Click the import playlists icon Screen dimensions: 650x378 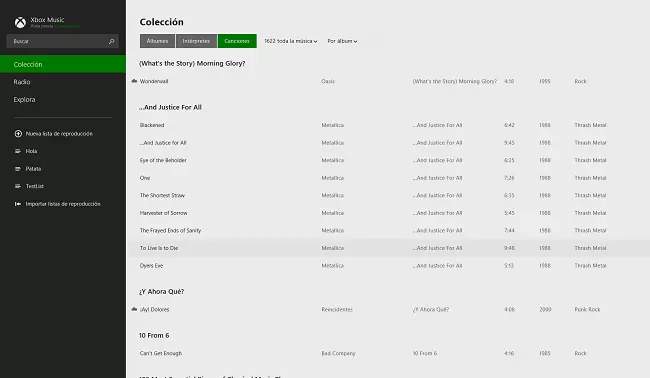(x=18, y=204)
